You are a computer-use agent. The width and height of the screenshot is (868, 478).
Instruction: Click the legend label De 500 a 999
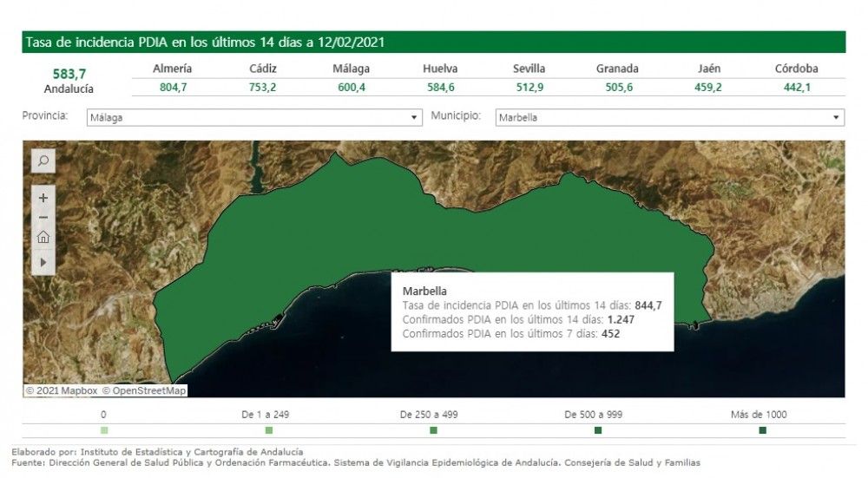pyautogui.click(x=594, y=415)
